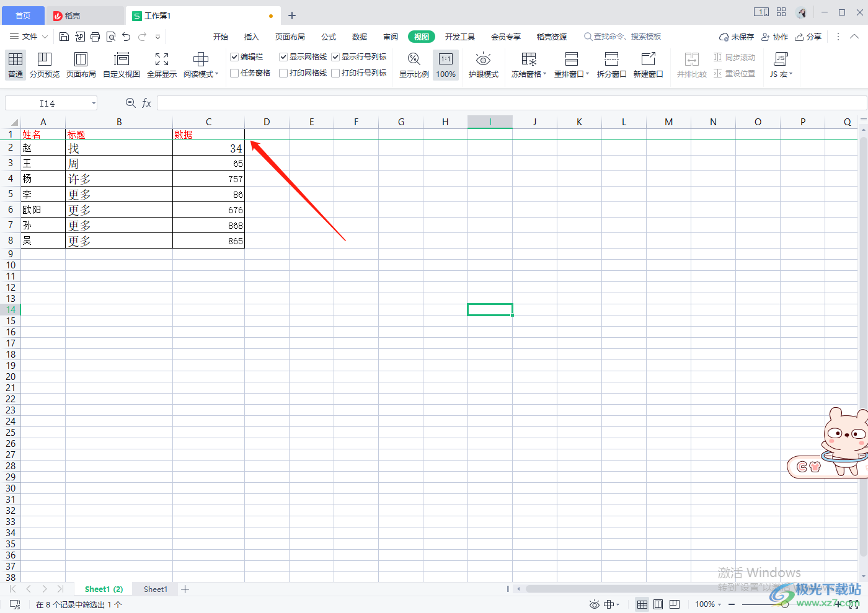Open Page Break Preview (分页预览)
The height and width of the screenshot is (613, 868).
click(x=45, y=65)
